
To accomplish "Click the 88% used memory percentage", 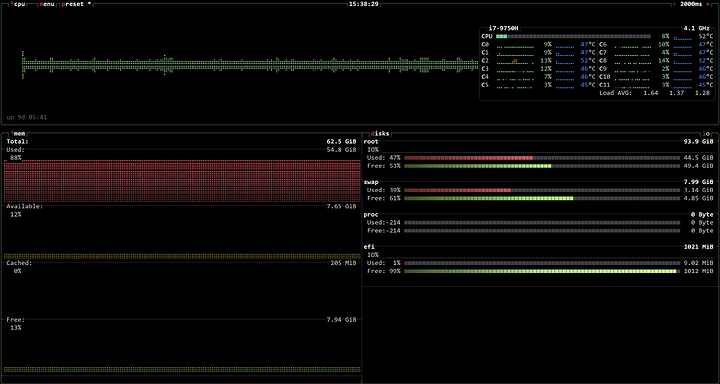I will tap(16, 158).
